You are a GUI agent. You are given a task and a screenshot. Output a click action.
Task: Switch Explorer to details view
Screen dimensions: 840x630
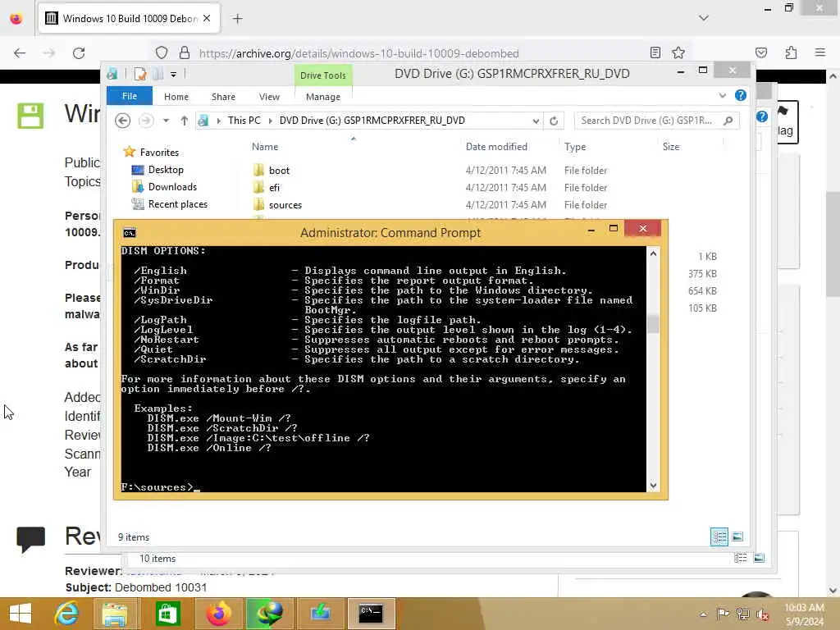[x=719, y=536]
